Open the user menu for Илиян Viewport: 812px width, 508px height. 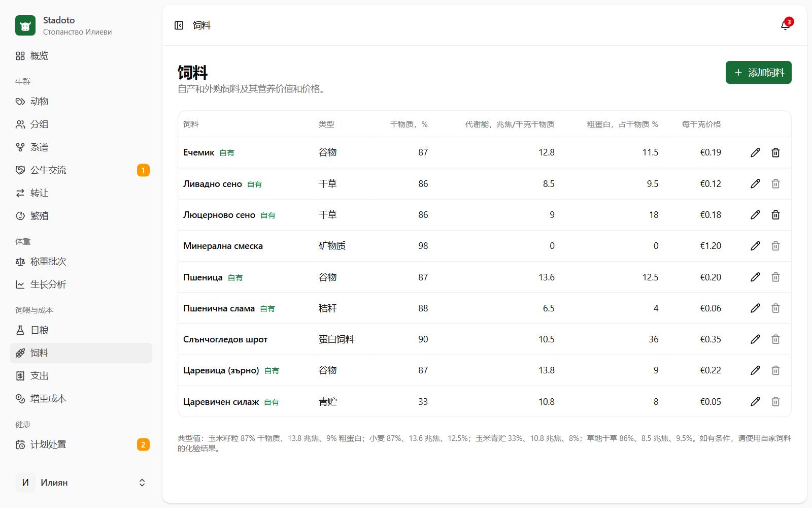(81, 483)
